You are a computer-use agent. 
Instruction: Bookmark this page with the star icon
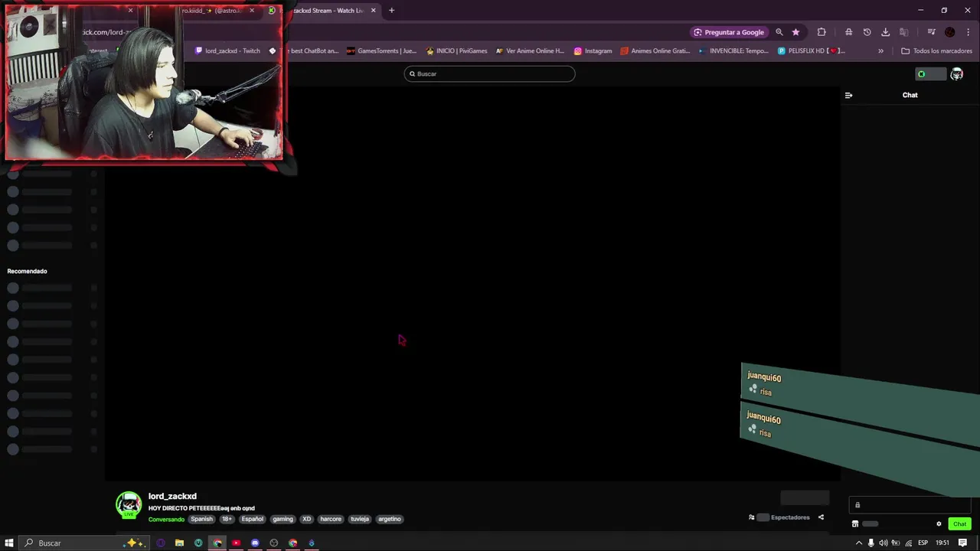click(x=795, y=32)
